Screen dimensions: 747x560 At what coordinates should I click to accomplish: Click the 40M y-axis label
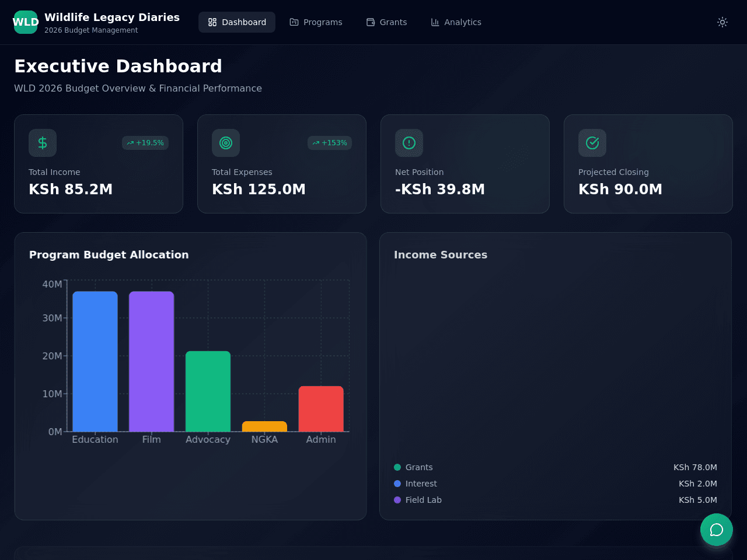point(53,284)
